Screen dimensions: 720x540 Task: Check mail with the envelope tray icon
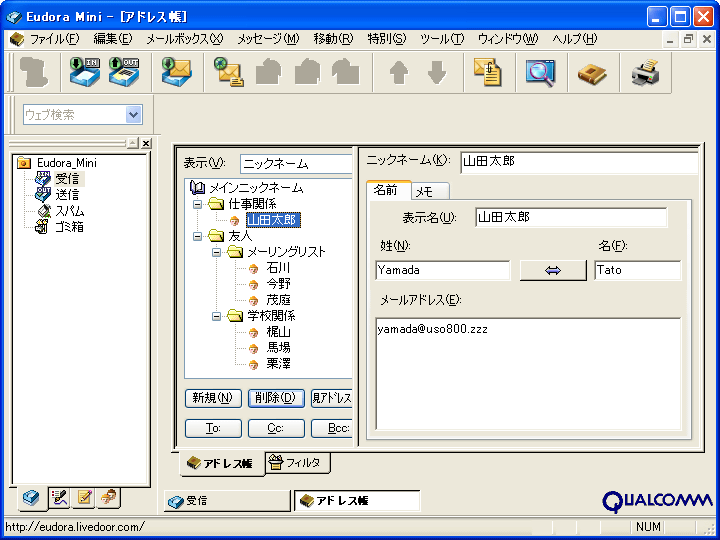177,72
